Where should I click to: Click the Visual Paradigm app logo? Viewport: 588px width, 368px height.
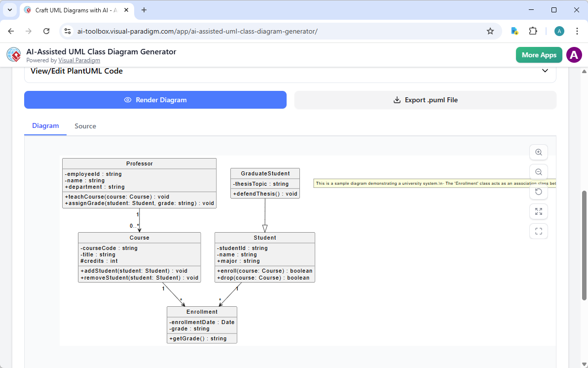(x=13, y=54)
